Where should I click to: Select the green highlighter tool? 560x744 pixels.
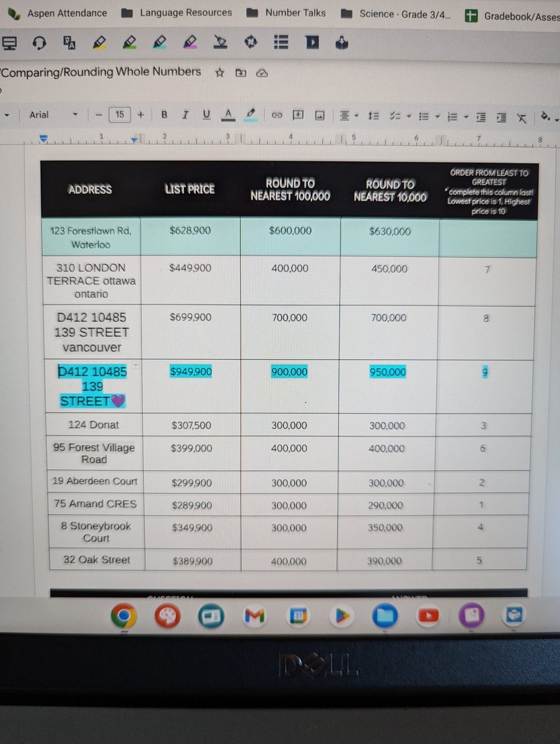(x=129, y=42)
